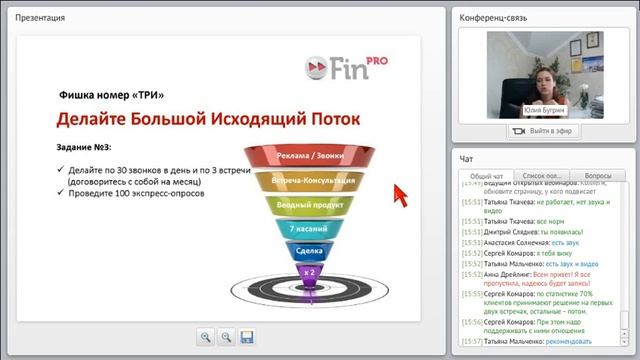Open the Вопросы tab

tap(598, 176)
